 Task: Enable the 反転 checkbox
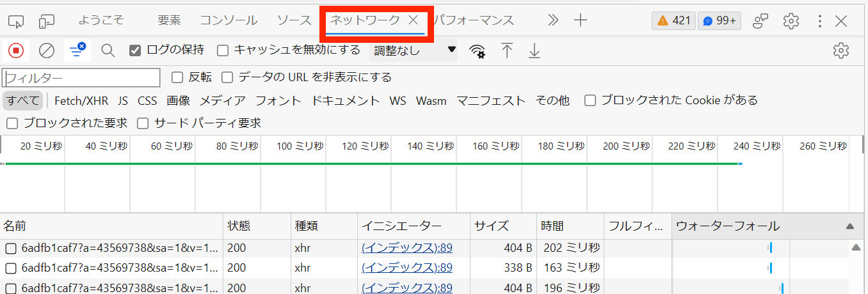tap(177, 77)
